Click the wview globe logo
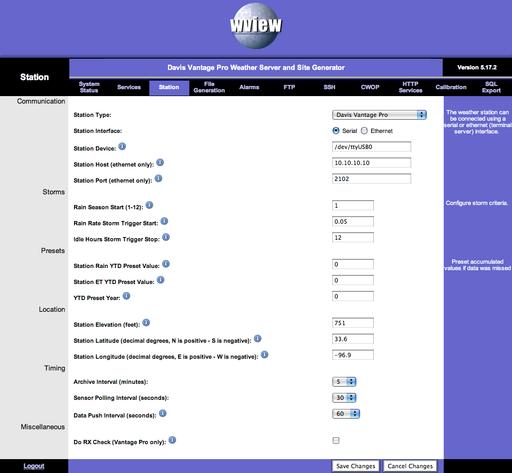The height and width of the screenshot is (473, 512). 256,26
